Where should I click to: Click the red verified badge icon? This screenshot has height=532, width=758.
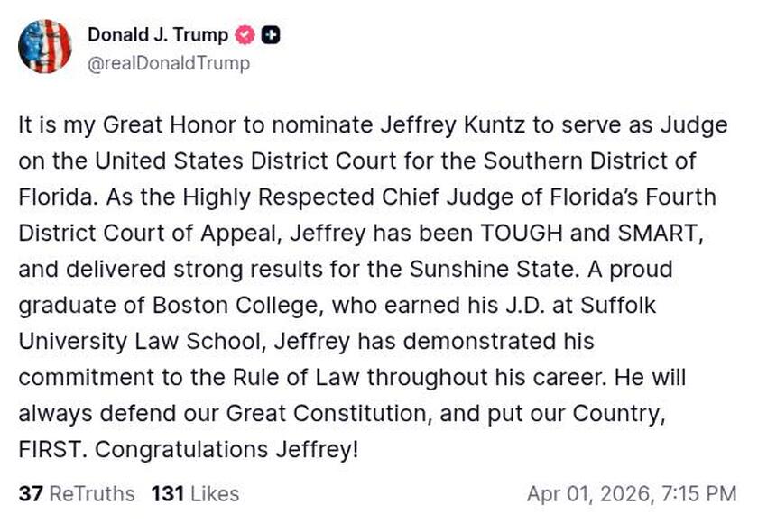245,35
